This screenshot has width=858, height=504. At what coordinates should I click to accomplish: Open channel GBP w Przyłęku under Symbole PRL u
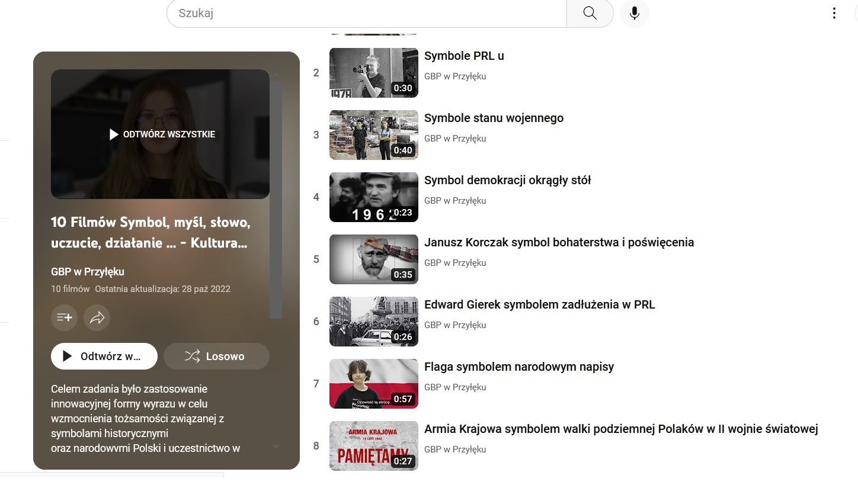tap(455, 76)
